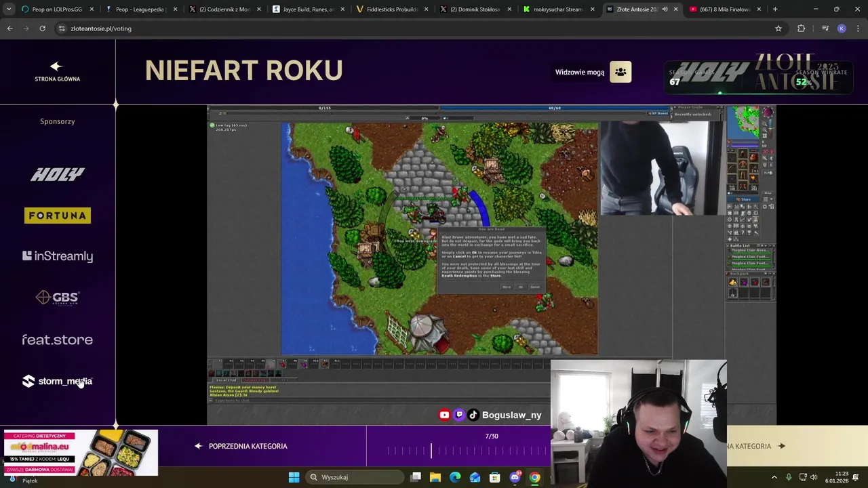
Task: Close the Fiddlesticks Probuilds tab
Action: tap(425, 9)
